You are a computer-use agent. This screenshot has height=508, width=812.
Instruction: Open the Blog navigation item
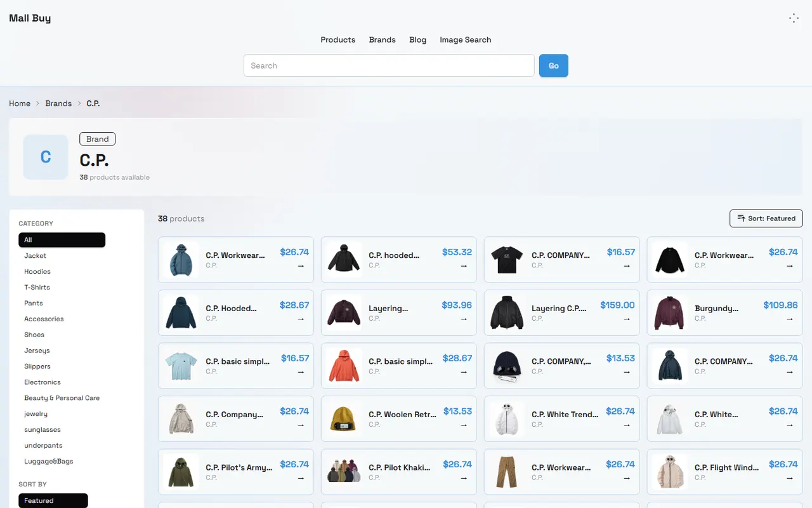418,39
